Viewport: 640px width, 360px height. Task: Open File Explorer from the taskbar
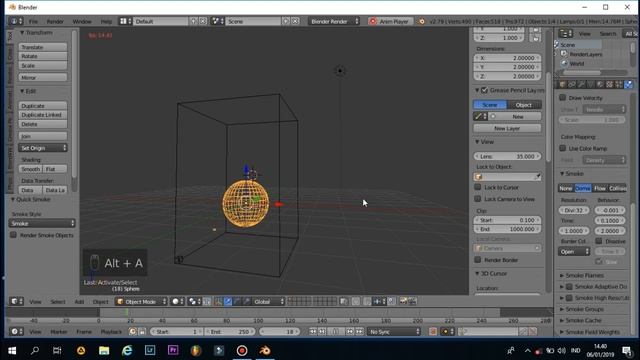(104, 350)
